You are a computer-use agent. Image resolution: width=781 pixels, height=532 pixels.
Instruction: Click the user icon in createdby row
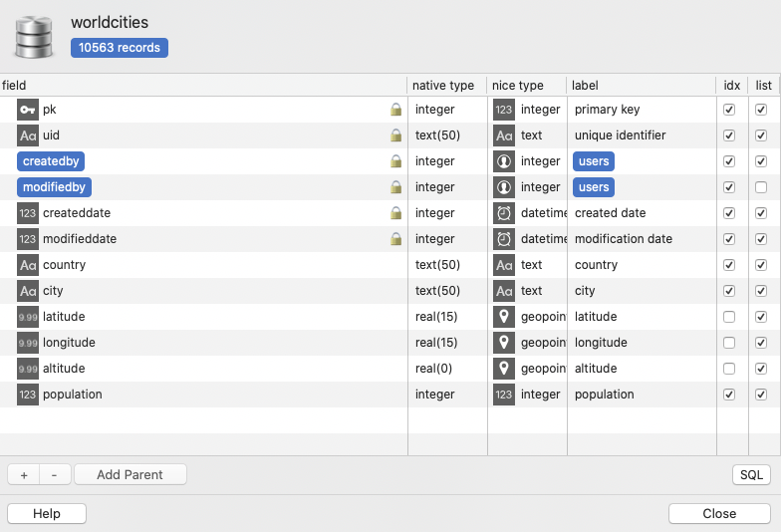point(504,161)
